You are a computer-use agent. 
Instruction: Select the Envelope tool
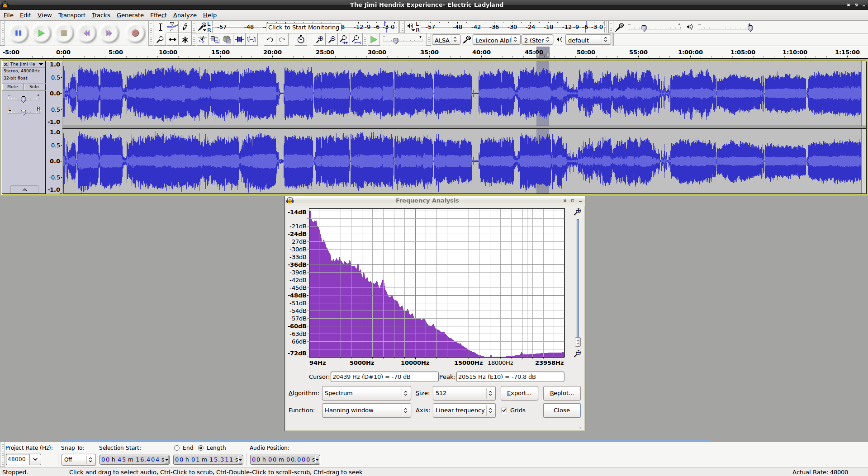[172, 27]
